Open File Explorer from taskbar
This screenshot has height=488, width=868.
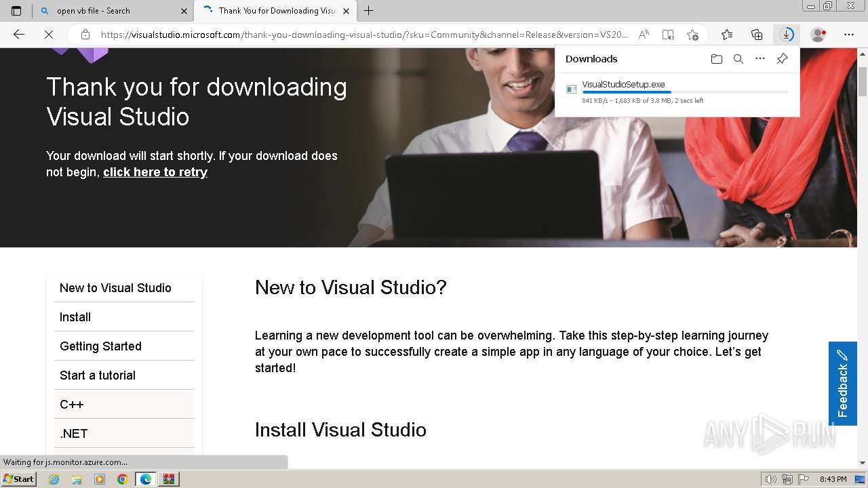click(x=77, y=479)
